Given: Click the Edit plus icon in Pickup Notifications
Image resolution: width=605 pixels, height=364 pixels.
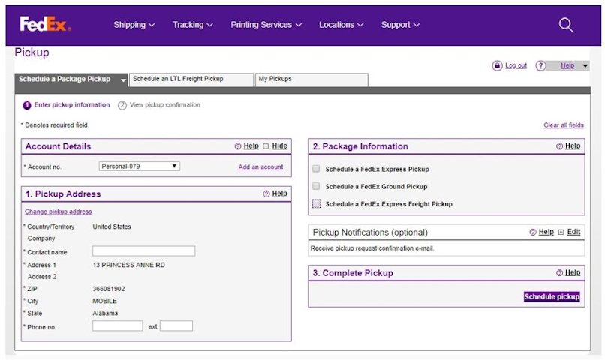Looking at the screenshot, I should coord(561,233).
